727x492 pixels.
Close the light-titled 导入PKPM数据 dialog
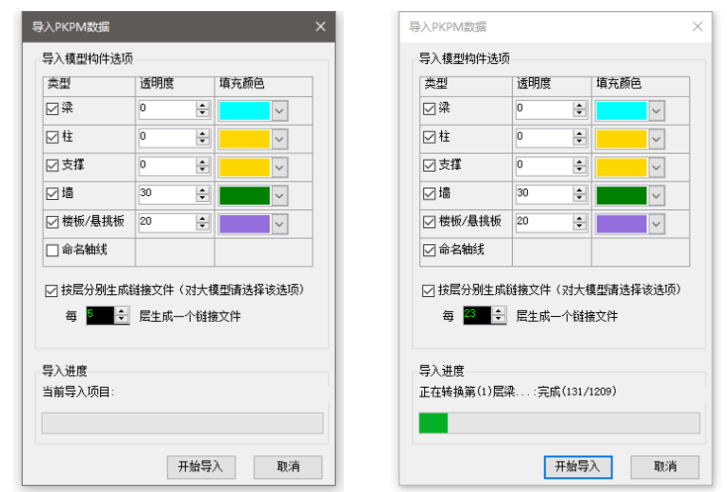(696, 28)
